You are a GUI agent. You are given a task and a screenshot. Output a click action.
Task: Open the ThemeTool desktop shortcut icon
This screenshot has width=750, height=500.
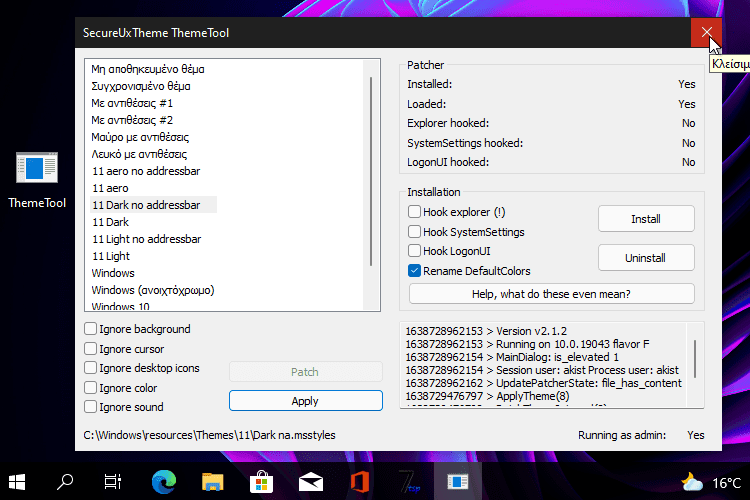click(x=37, y=179)
